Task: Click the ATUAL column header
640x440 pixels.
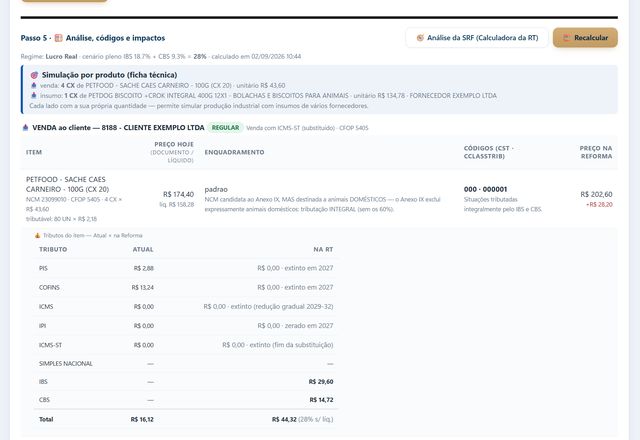Action: coord(143,249)
